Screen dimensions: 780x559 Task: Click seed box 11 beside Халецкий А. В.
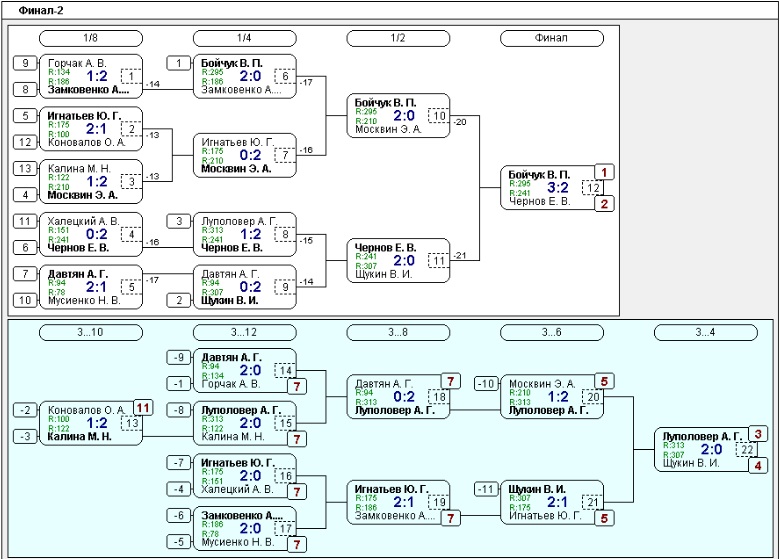pyautogui.click(x=25, y=222)
